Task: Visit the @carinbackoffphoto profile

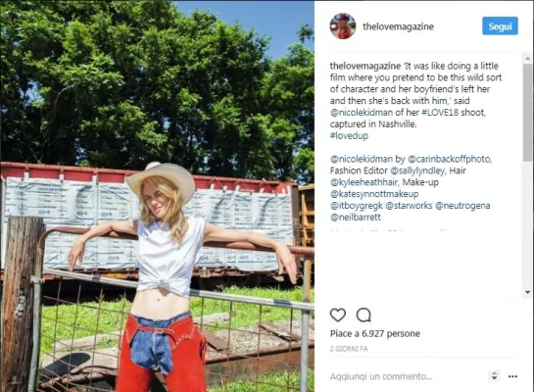Action: click(x=449, y=159)
